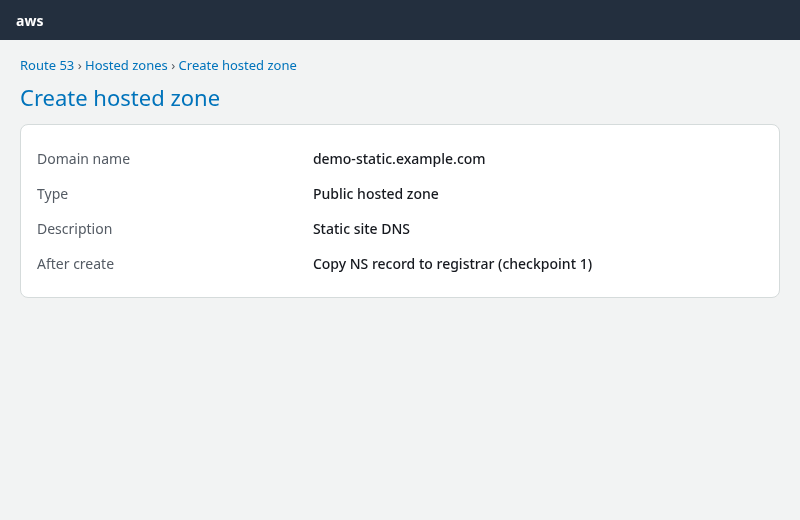Select the demo-static.example.com value

399,159
